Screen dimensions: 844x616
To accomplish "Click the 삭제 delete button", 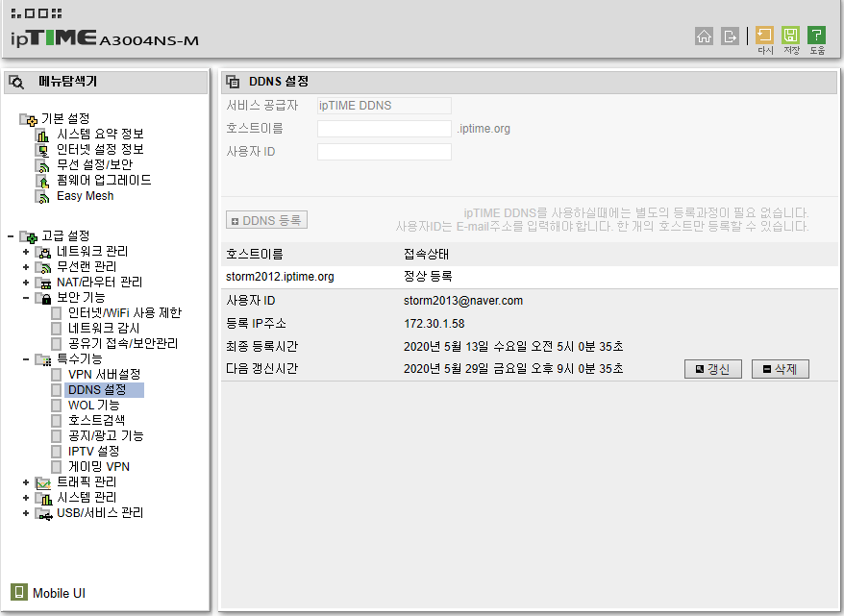I will click(x=781, y=369).
